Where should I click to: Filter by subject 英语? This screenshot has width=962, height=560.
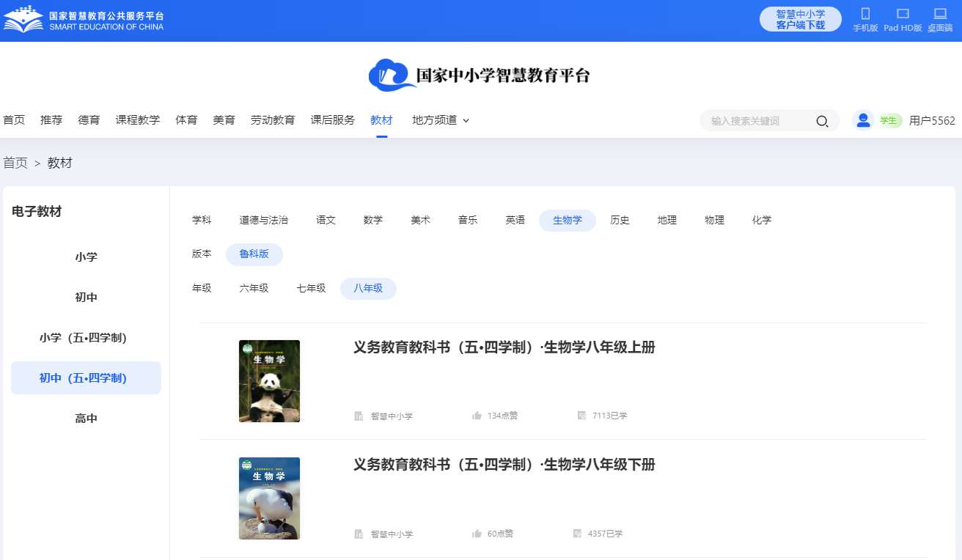click(x=515, y=220)
